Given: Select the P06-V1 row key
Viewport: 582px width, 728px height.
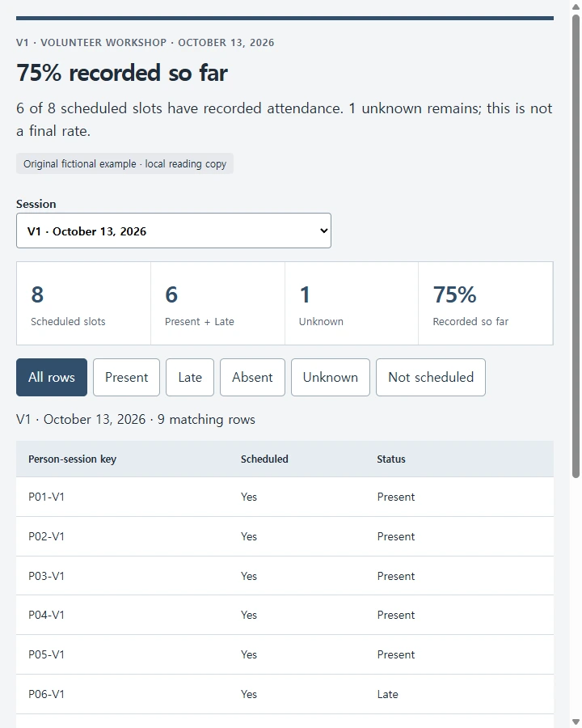Looking at the screenshot, I should (x=46, y=694).
